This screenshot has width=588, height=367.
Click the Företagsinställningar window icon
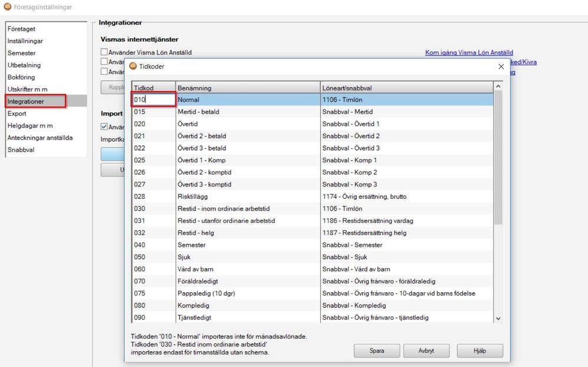[7, 6]
